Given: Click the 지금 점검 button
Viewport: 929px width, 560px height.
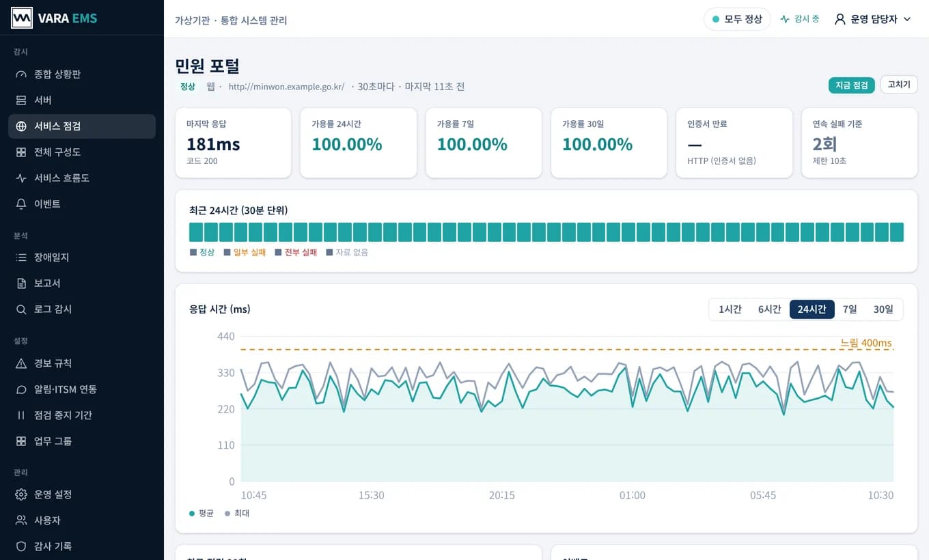Looking at the screenshot, I should click(852, 85).
